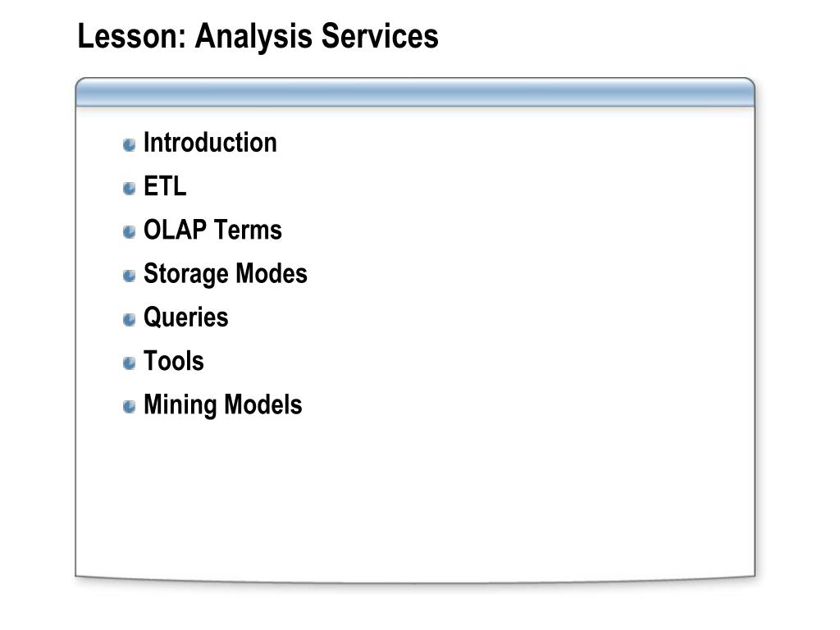Click the blue header bar of the panel
This screenshot has width=840, height=630.
click(415, 92)
